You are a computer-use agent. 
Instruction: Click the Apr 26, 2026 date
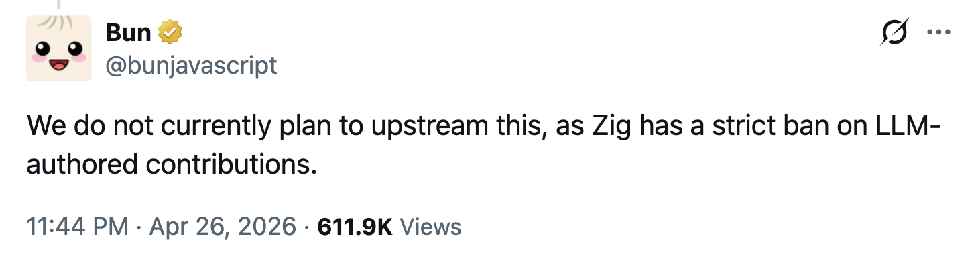(223, 227)
